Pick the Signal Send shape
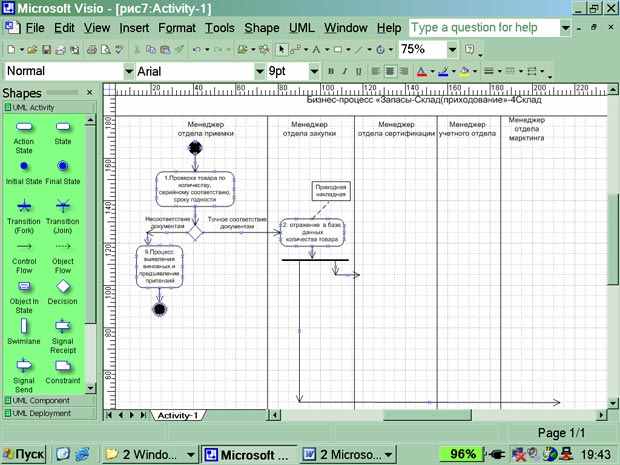The height and width of the screenshot is (465, 620). pyautogui.click(x=24, y=376)
